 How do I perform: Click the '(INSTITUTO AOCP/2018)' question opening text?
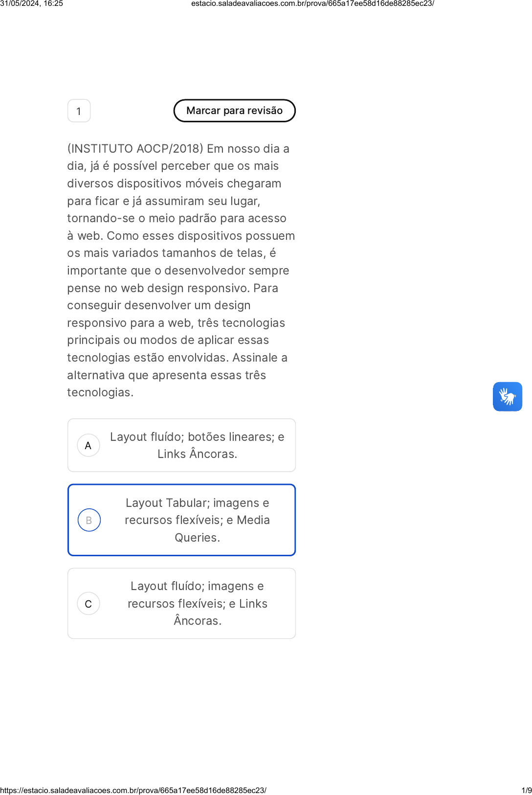(x=135, y=148)
